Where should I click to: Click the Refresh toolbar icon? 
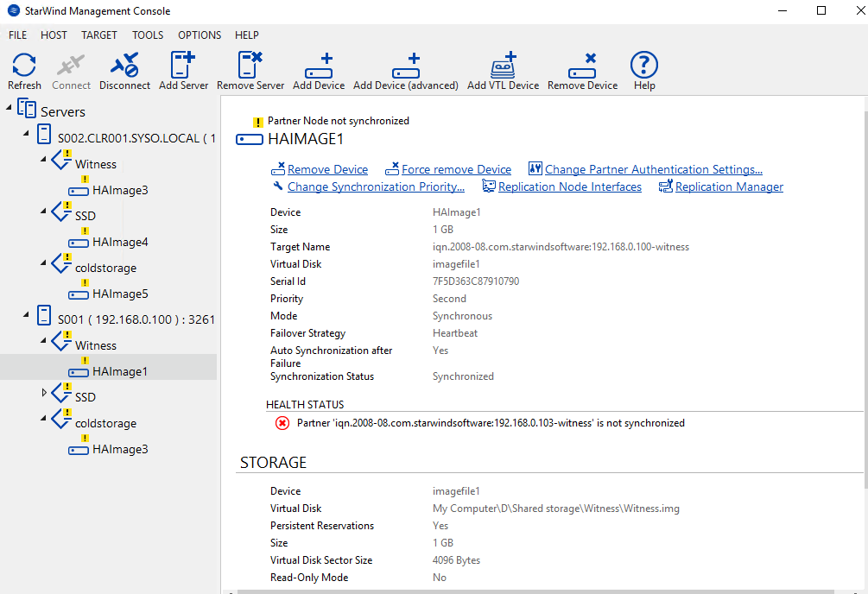point(24,66)
